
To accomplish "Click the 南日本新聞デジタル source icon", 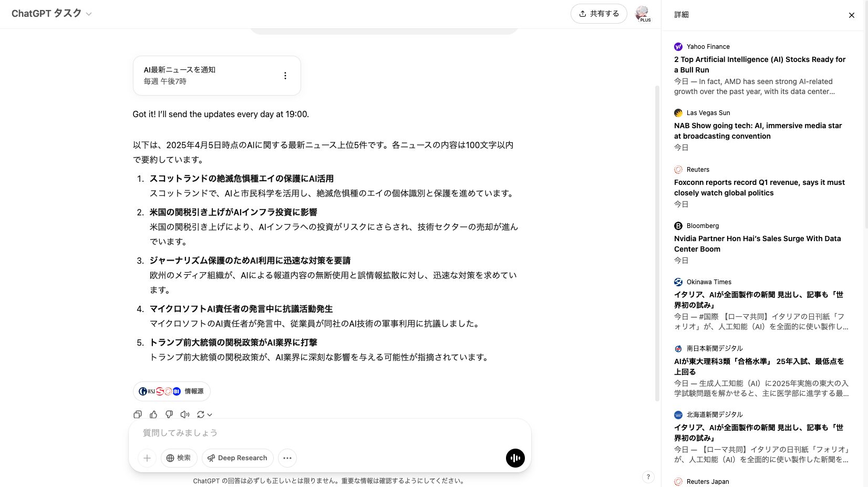I will (678, 348).
